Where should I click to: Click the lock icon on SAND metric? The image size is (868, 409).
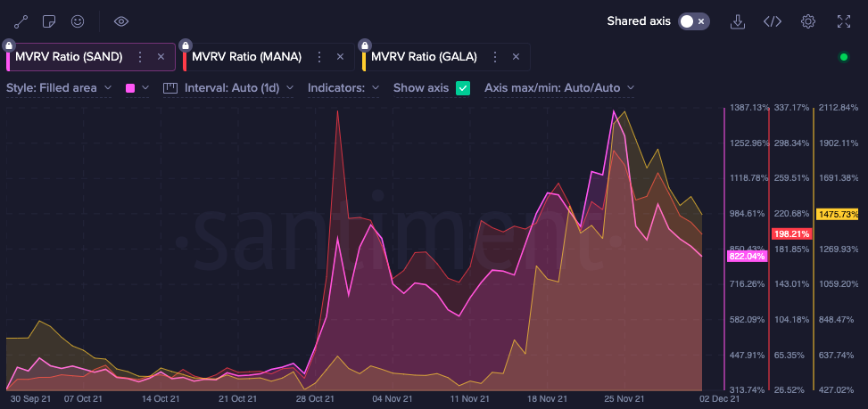tap(10, 45)
